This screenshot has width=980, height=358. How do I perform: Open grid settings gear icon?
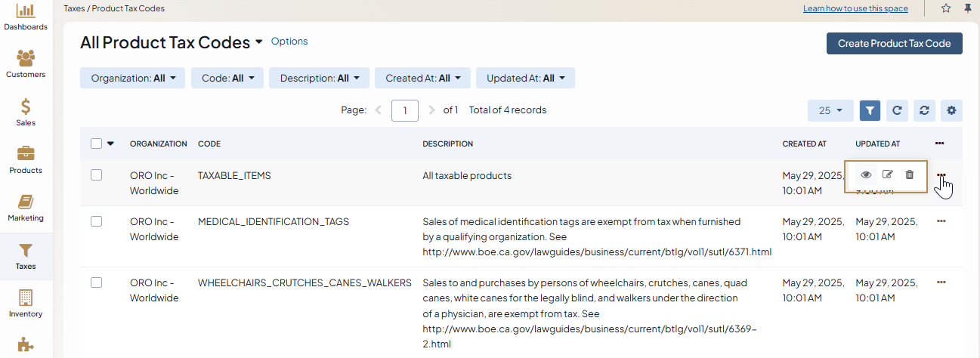point(951,110)
